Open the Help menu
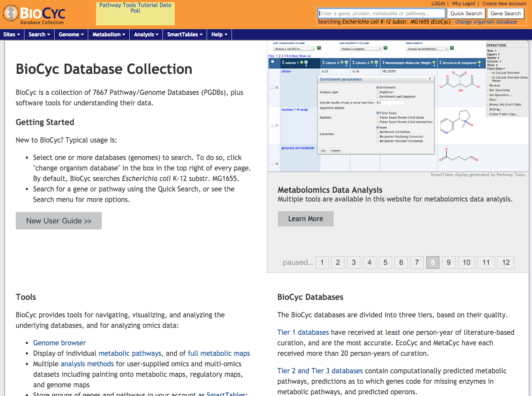Image resolution: width=532 pixels, height=396 pixels. 219,35
